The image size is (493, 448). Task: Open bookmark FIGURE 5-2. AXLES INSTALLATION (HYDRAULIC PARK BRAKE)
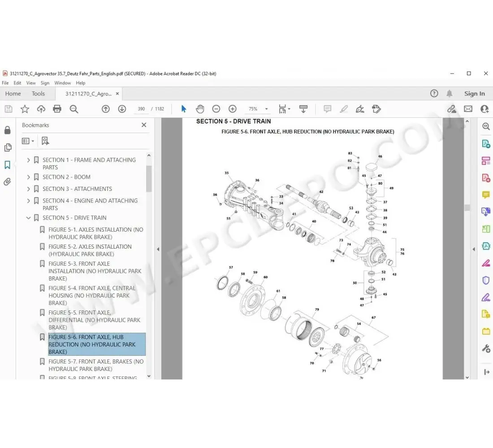tap(90, 250)
